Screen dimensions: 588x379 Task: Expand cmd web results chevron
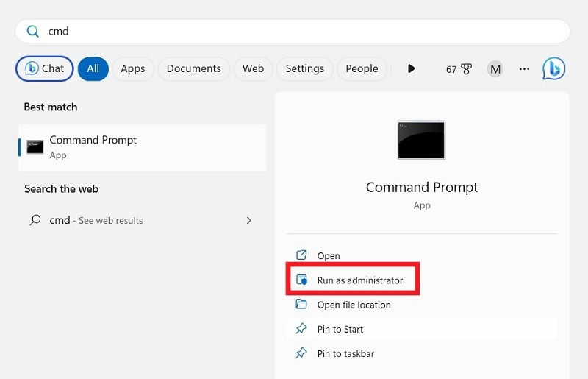pyautogui.click(x=248, y=221)
